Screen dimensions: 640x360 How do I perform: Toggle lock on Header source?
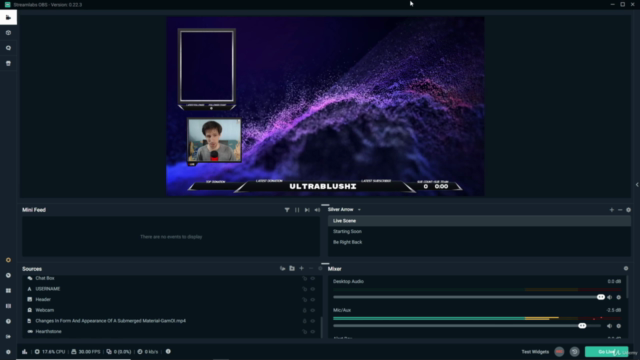coord(304,300)
